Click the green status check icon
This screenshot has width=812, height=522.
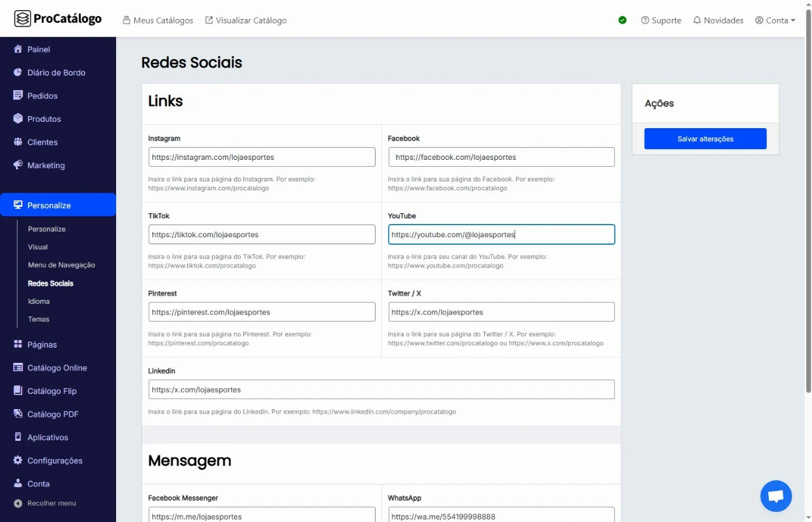coord(622,20)
